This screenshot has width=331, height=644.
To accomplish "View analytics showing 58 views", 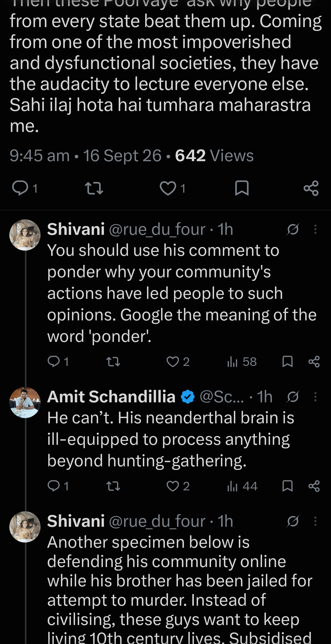I will click(242, 361).
